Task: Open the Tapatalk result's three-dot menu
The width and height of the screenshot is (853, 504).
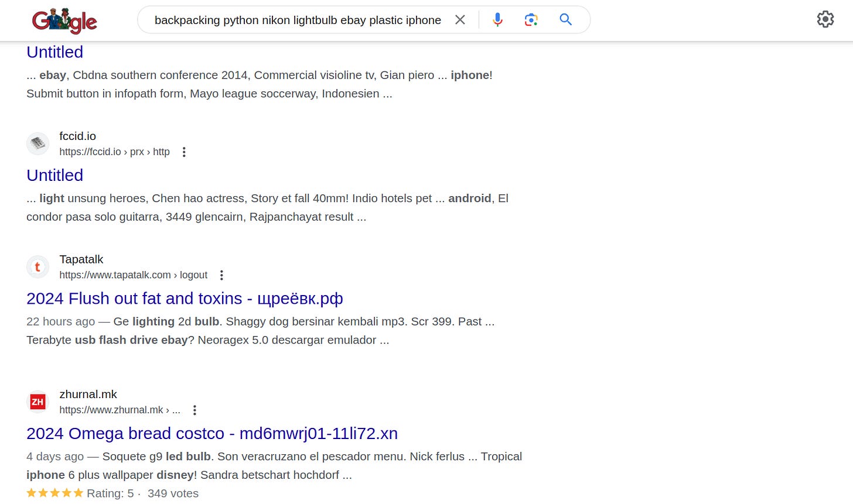Action: pos(221,275)
